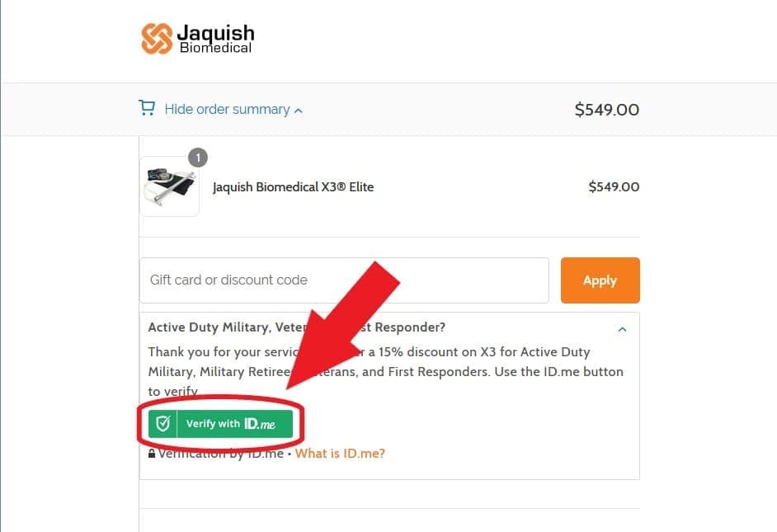Click the Apply button
777x532 pixels.
(x=600, y=280)
